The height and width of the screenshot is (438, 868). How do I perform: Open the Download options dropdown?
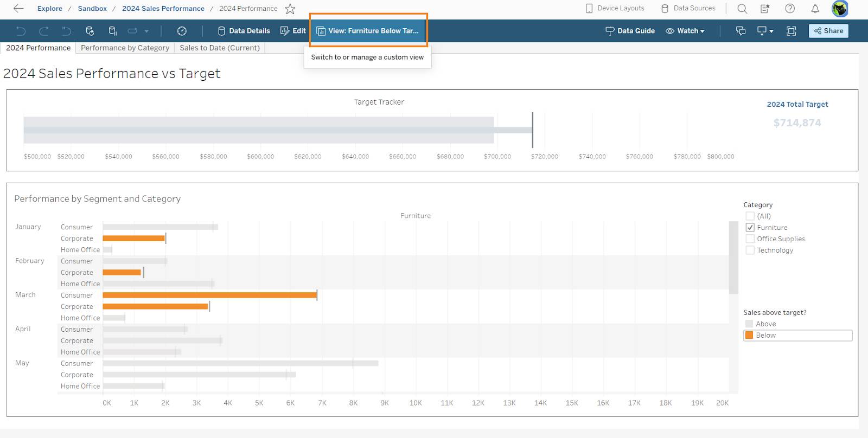(x=765, y=31)
